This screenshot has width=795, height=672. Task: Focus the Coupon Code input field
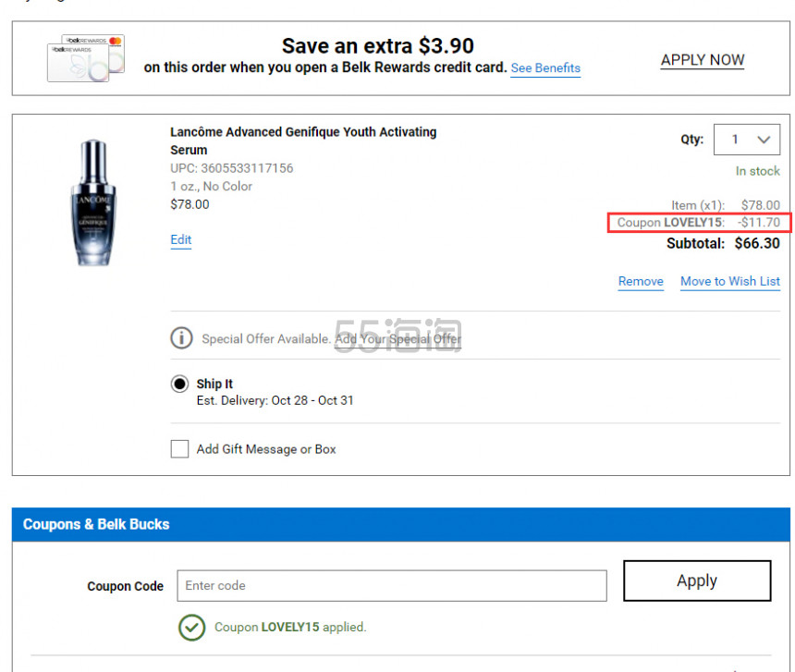click(x=392, y=585)
